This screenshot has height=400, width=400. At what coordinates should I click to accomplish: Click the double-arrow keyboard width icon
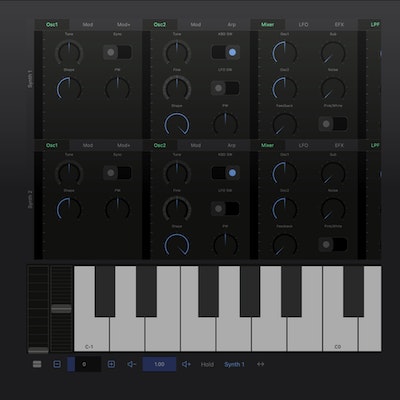tap(261, 364)
